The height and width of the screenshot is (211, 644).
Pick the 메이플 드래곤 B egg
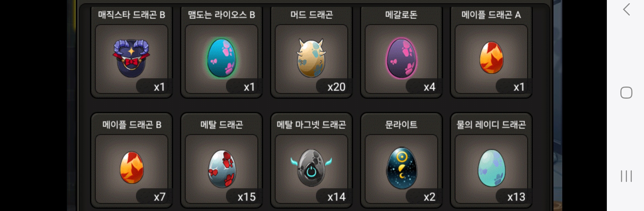pos(132,167)
